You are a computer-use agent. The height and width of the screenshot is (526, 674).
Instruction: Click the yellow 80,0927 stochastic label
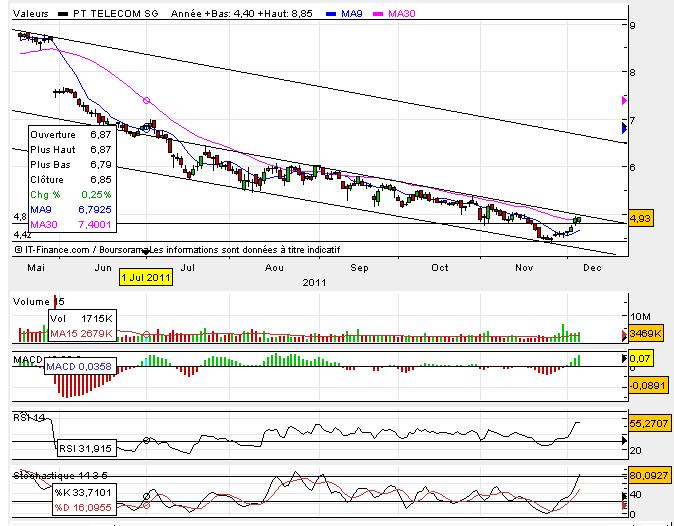click(649, 476)
